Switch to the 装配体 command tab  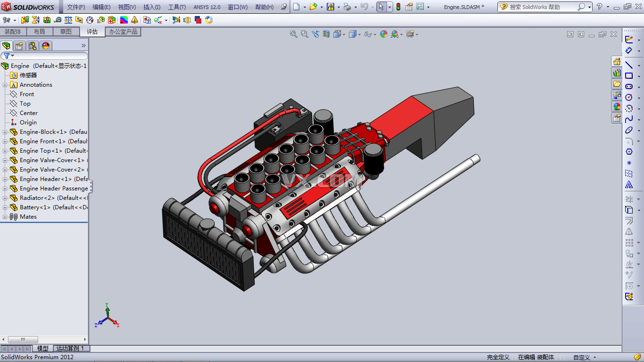13,32
